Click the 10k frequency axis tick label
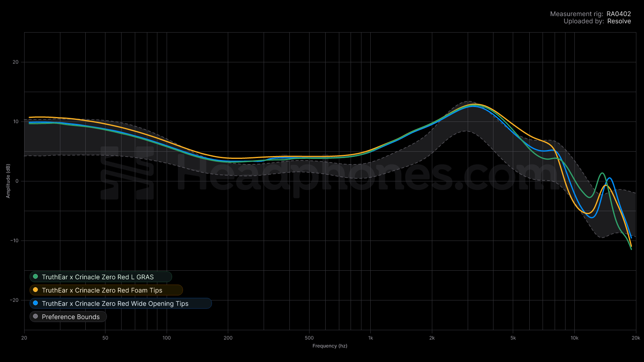The height and width of the screenshot is (362, 644). coord(574,338)
